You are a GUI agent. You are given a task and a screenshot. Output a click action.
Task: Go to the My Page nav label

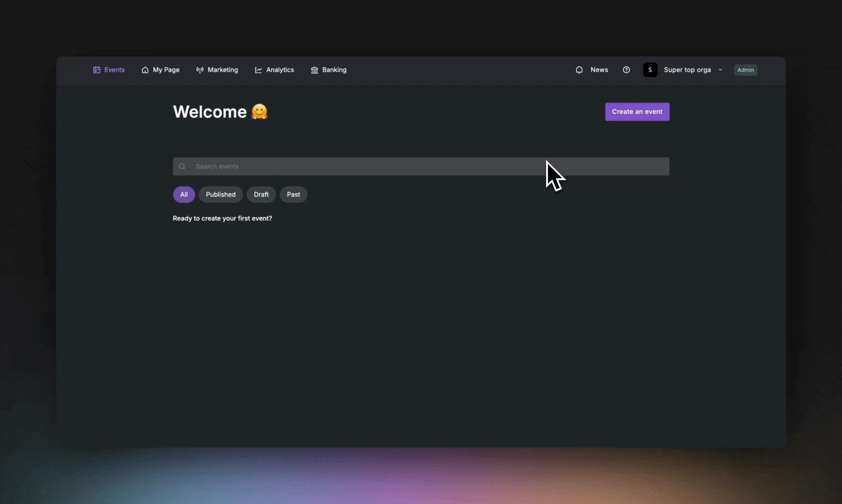166,70
